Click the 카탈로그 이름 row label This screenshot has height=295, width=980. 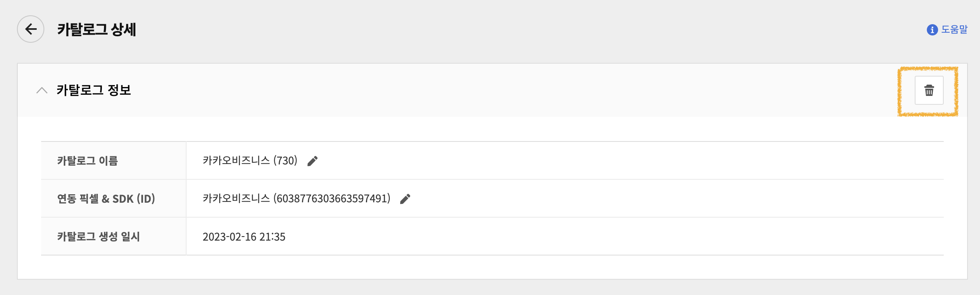pyautogui.click(x=87, y=161)
